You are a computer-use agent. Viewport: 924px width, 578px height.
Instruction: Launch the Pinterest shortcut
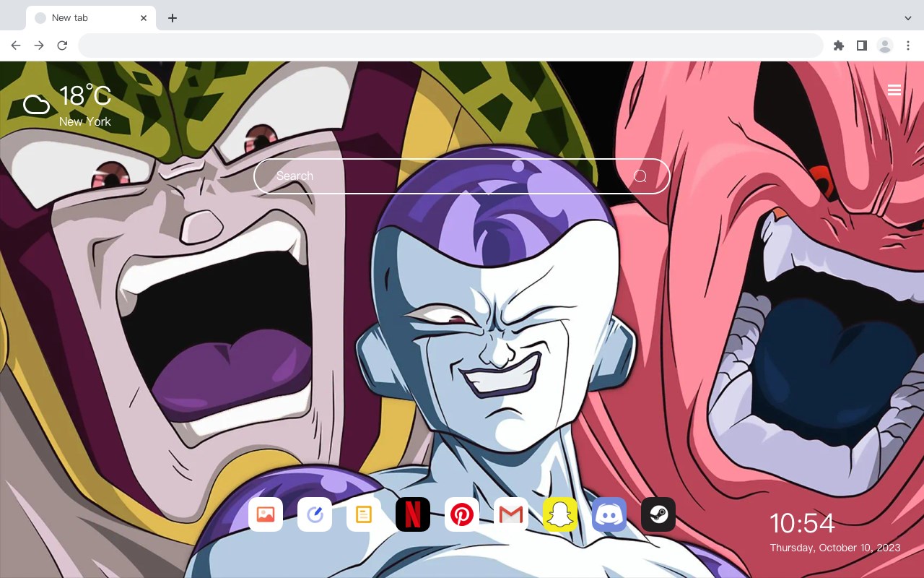point(462,514)
